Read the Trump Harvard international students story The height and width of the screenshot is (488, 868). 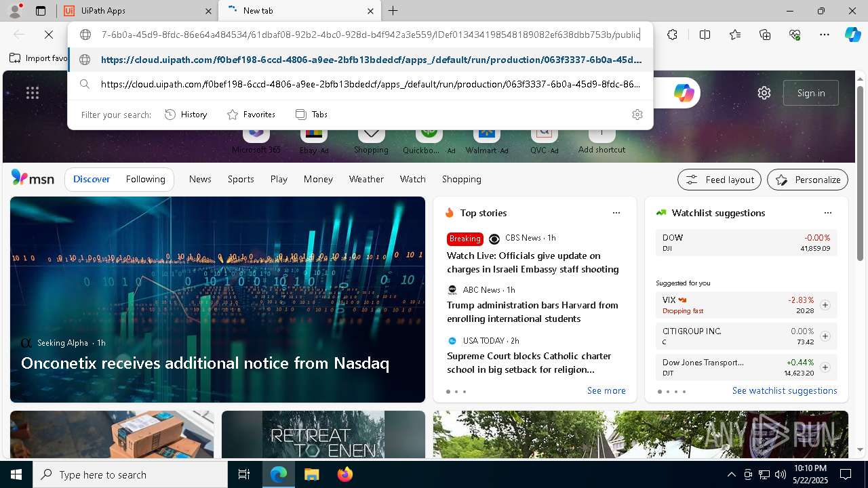pyautogui.click(x=532, y=312)
